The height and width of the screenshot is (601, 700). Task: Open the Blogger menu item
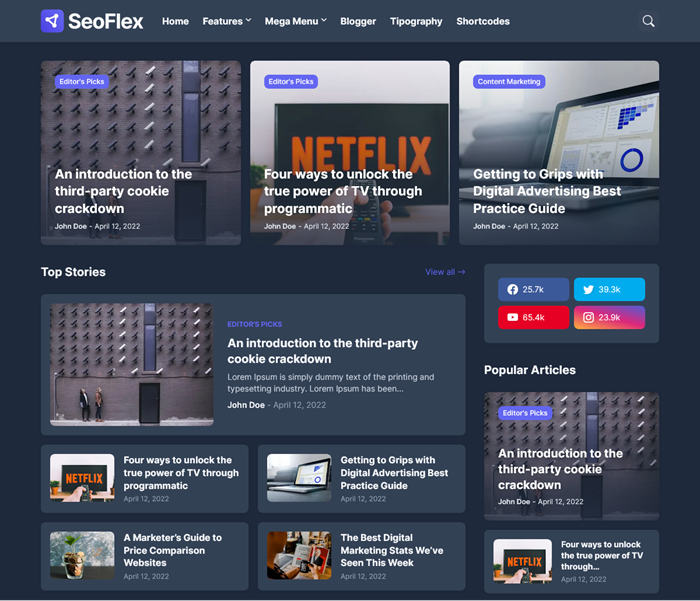[358, 21]
